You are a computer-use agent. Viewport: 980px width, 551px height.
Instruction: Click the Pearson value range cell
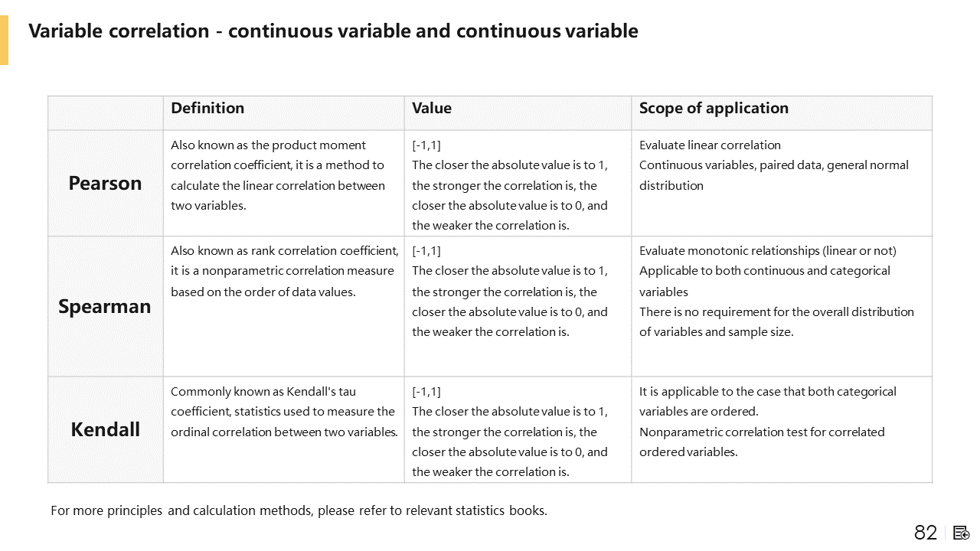pos(510,185)
